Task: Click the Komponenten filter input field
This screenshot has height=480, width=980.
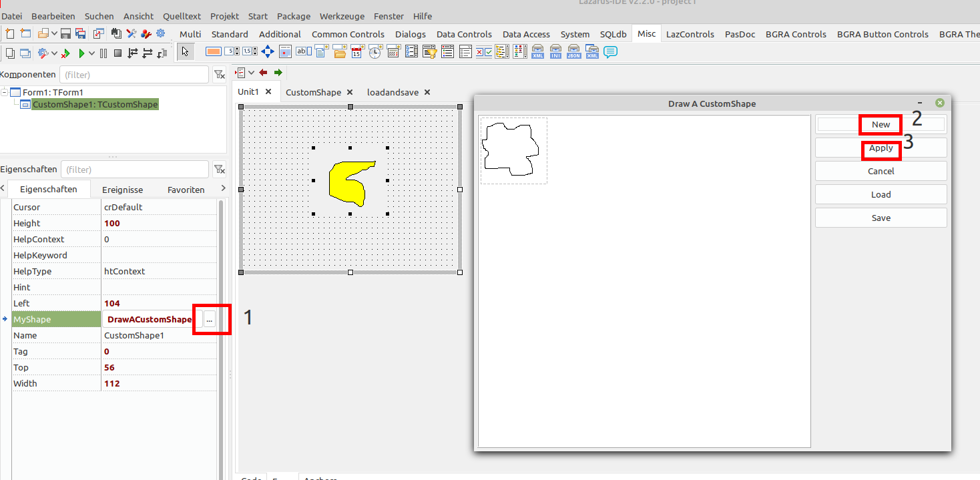Action: pos(134,75)
